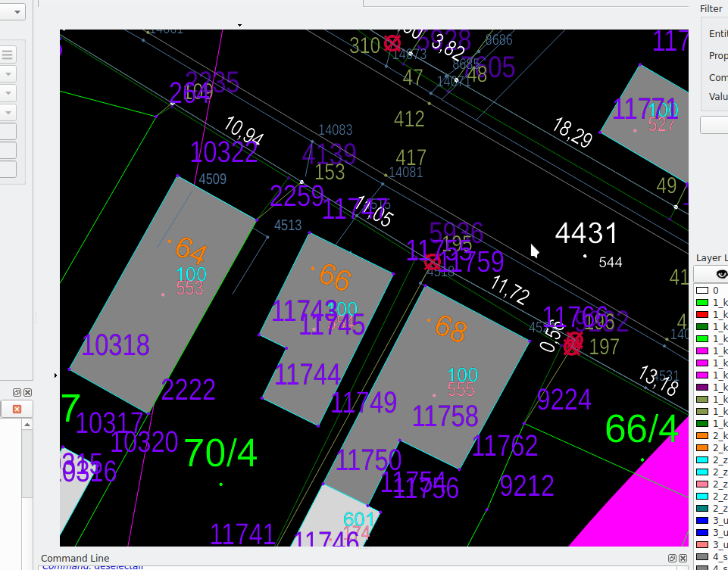The image size is (728, 570).
Task: Click the small arrow at canvas left edge
Action: 57,375
